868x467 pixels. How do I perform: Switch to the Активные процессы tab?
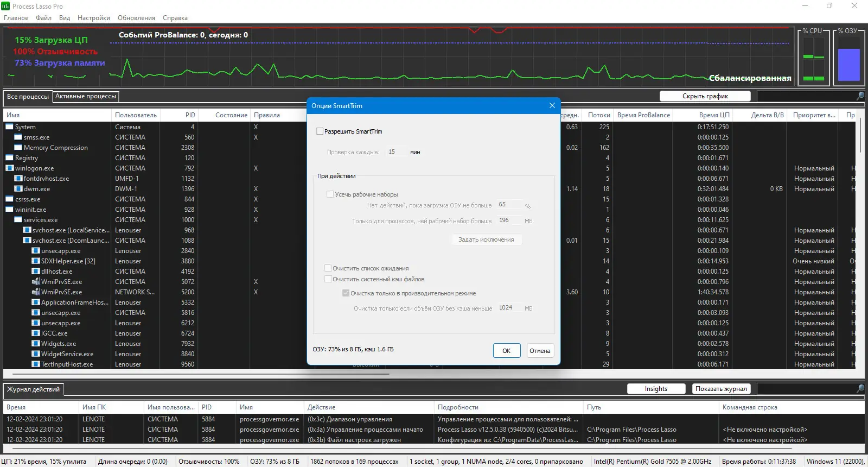tap(86, 96)
